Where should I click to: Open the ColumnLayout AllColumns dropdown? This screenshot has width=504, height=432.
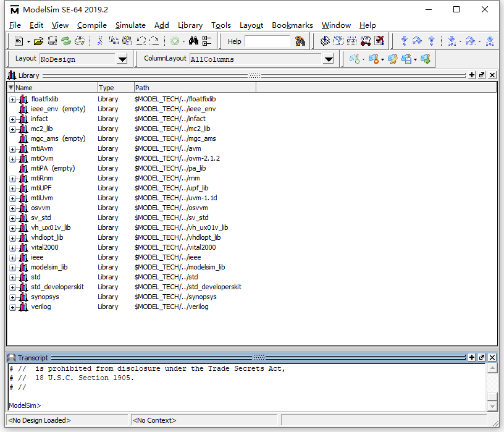[328, 59]
